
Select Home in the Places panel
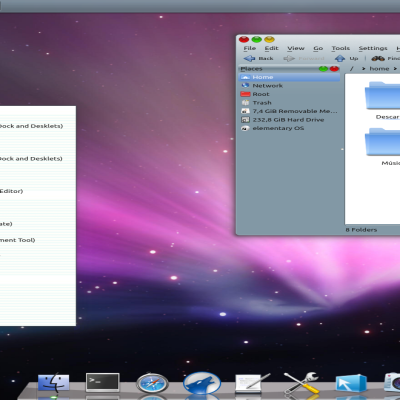289,77
